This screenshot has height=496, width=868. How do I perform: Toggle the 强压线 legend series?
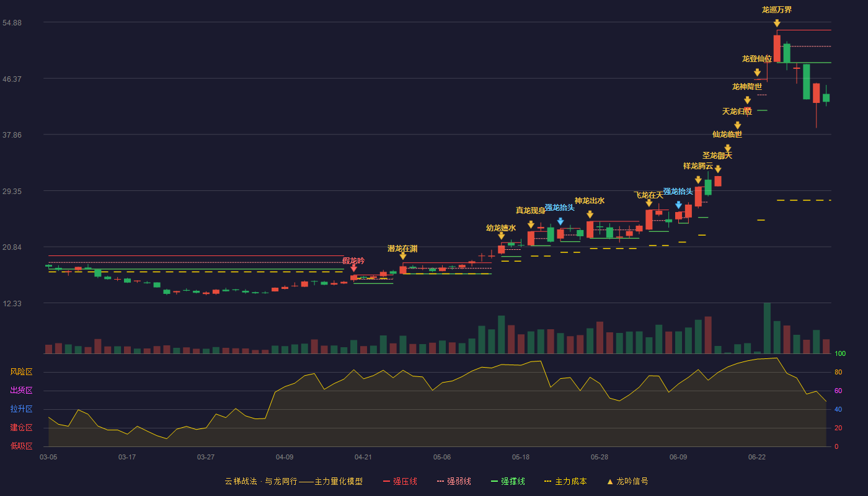400,481
